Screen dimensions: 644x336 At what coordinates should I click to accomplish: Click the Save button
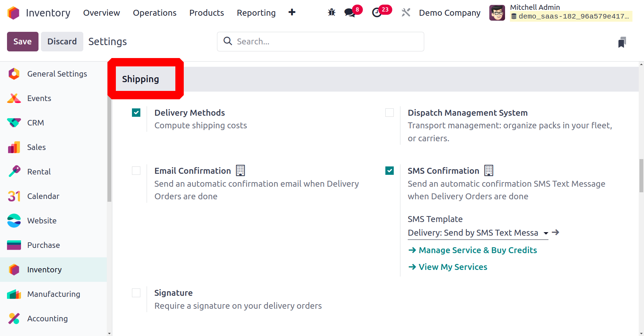coord(22,42)
